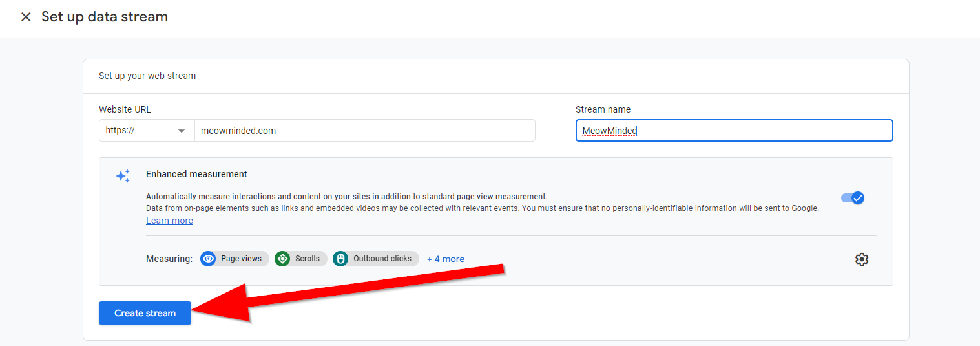Click the Outbound clicks mouse icon
The height and width of the screenshot is (346, 980).
pos(340,259)
